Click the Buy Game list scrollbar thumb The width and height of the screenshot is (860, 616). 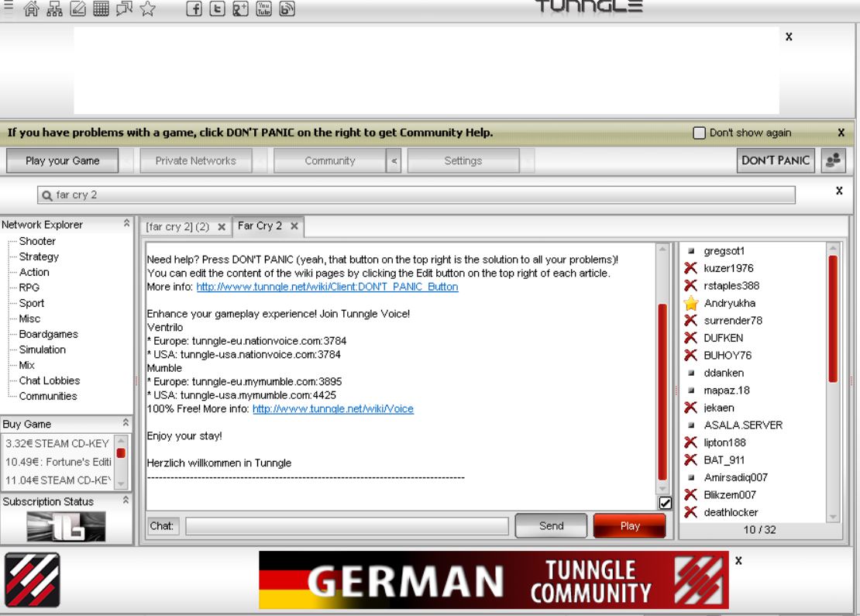point(121,453)
